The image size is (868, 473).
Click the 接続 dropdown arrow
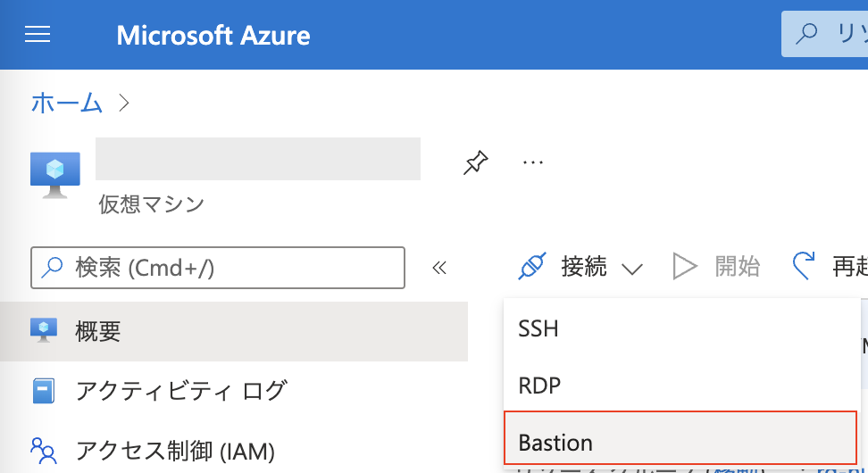point(631,269)
